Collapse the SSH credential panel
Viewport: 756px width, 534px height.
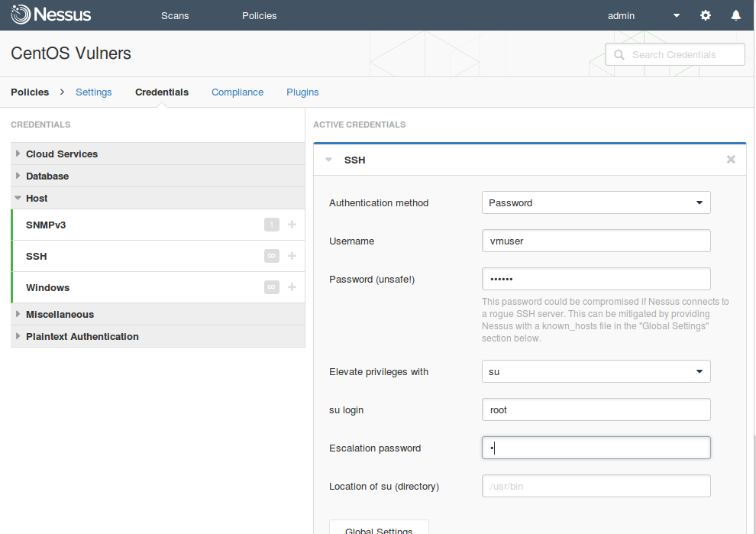(x=329, y=160)
